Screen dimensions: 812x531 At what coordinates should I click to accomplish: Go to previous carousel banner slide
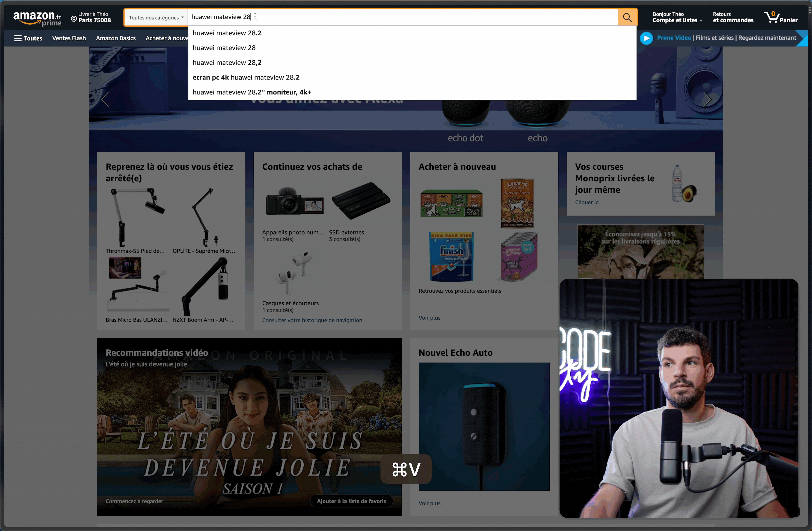pos(105,100)
